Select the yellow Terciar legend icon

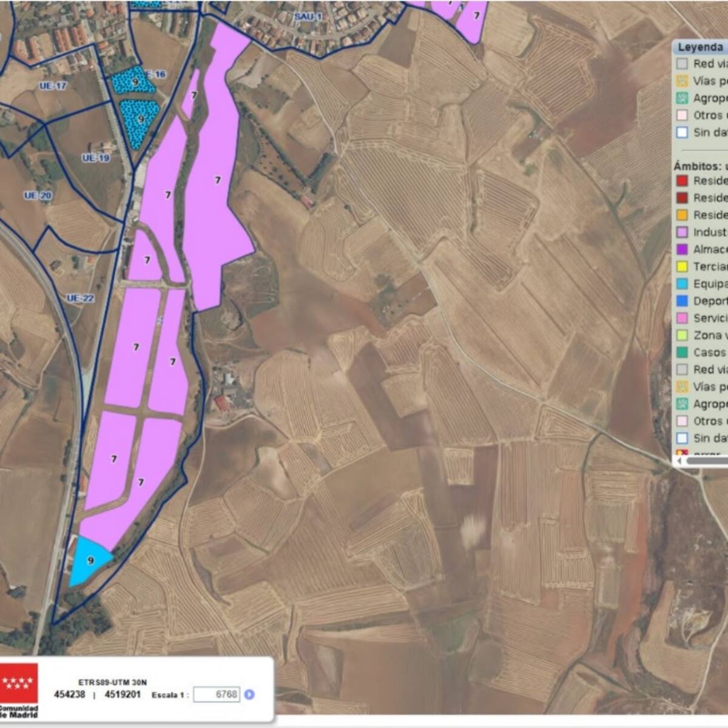(x=682, y=267)
